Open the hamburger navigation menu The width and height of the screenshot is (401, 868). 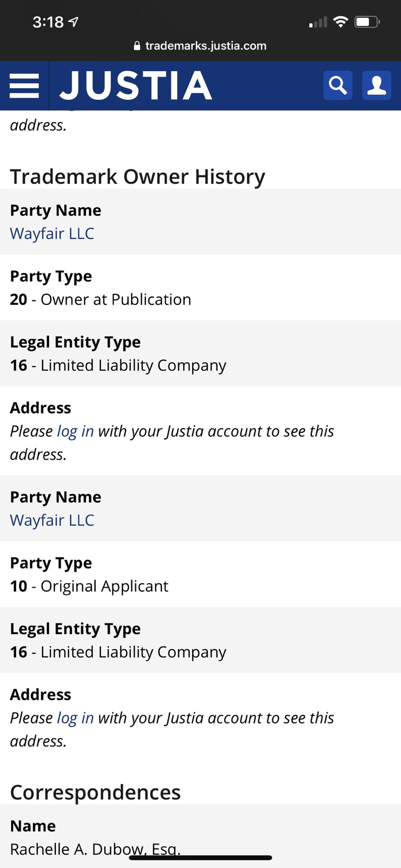[x=24, y=85]
